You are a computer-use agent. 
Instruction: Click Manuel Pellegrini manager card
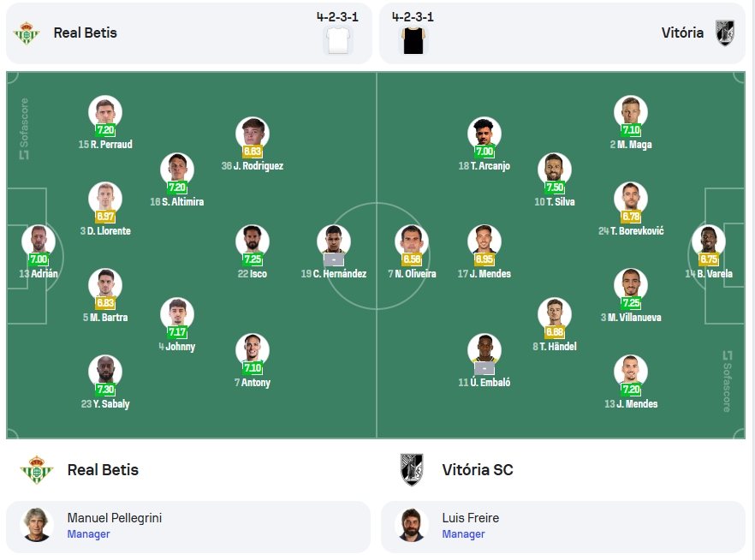188,527
